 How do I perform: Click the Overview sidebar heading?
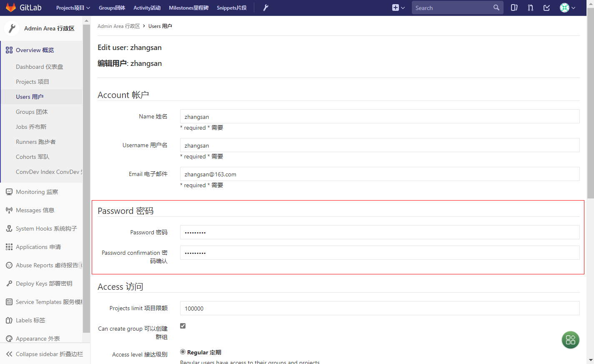[35, 50]
